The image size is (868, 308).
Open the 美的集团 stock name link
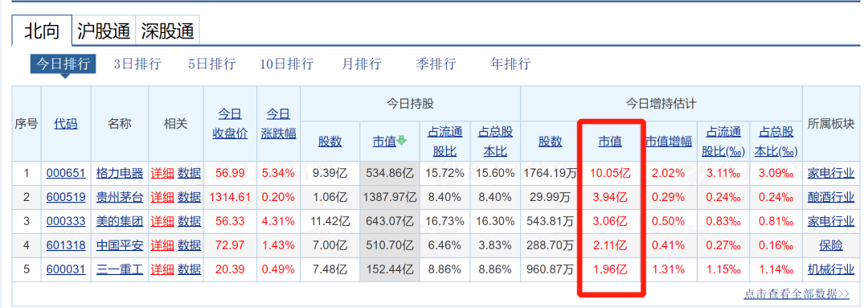pyautogui.click(x=120, y=222)
